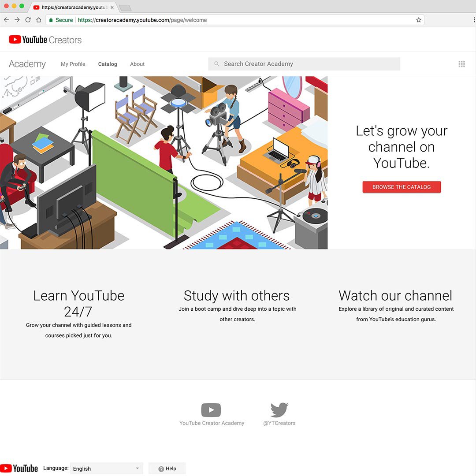476x476 pixels.
Task: Click the search magnifier icon
Action: coord(216,64)
